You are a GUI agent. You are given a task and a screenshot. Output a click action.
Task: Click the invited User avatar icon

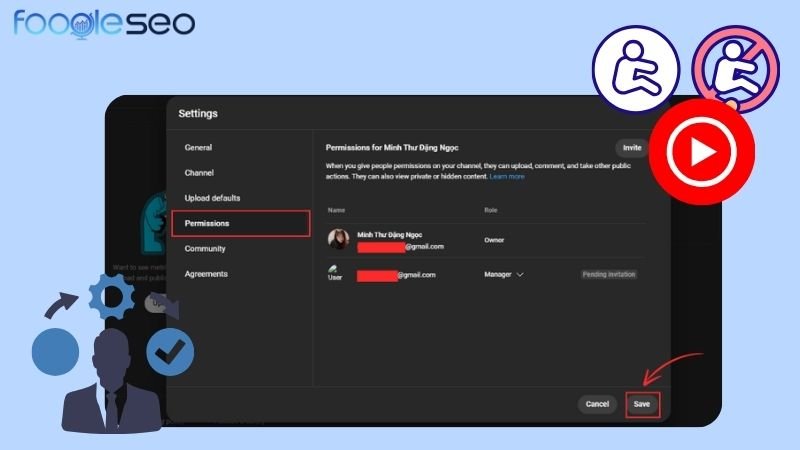335,272
